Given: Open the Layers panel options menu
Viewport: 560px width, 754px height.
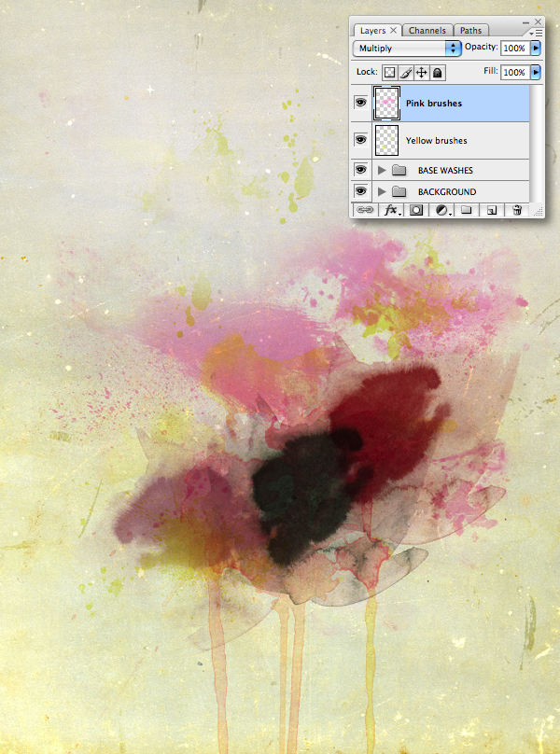Looking at the screenshot, I should point(535,33).
